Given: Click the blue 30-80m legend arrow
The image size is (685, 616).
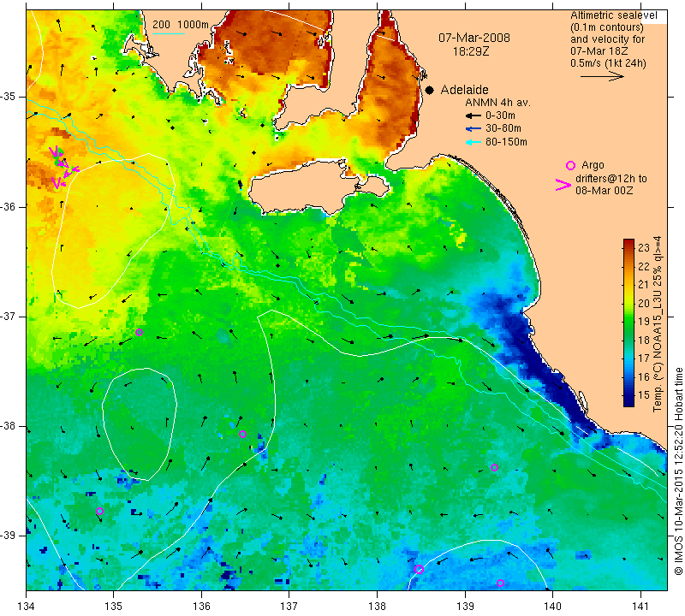Looking at the screenshot, I should tap(474, 129).
